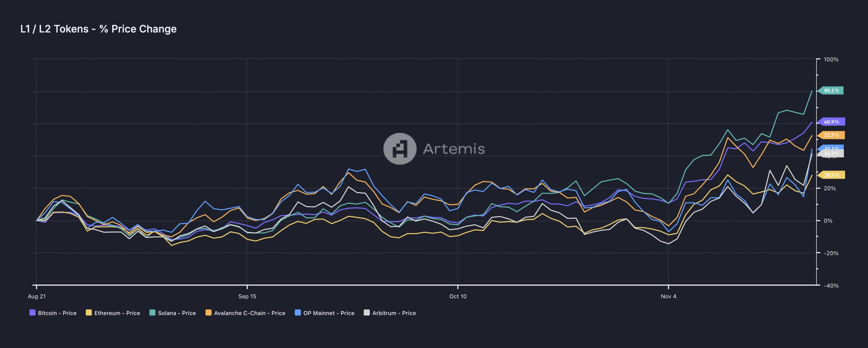Click the Nov 4 x-axis date label

(668, 296)
